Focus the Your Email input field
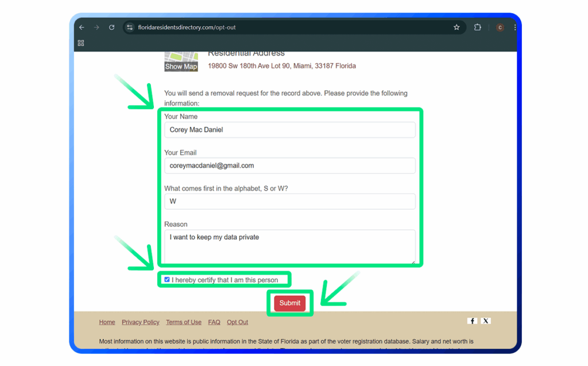Screen dimensions: 588x366 click(289, 165)
